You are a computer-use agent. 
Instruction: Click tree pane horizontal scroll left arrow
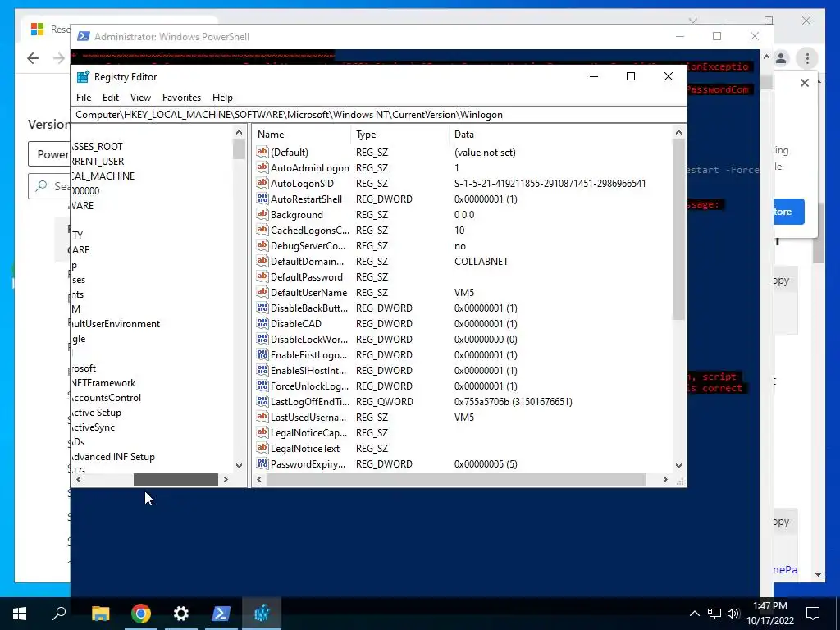[79, 479]
